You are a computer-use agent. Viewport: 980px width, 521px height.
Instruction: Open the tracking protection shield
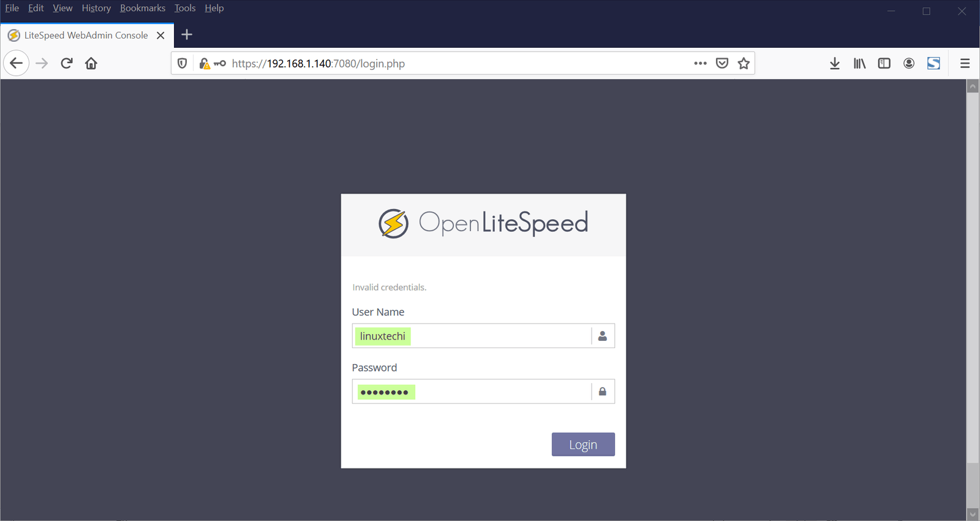[182, 63]
